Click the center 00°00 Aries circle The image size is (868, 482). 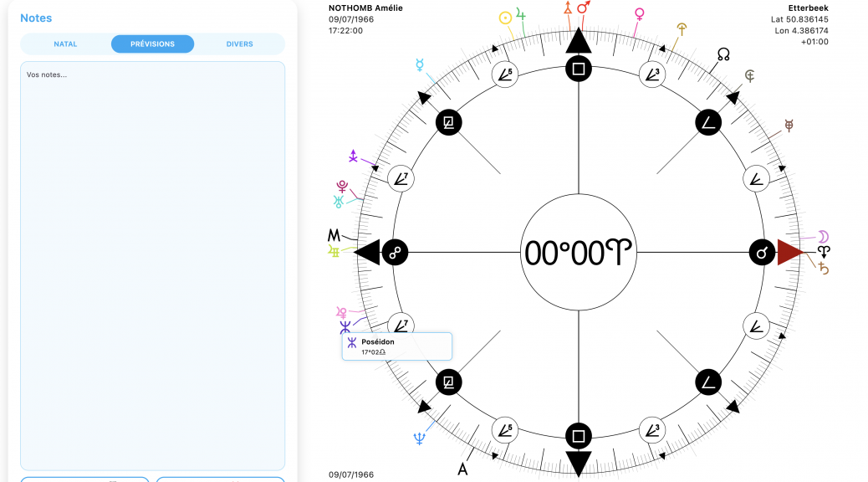578,252
